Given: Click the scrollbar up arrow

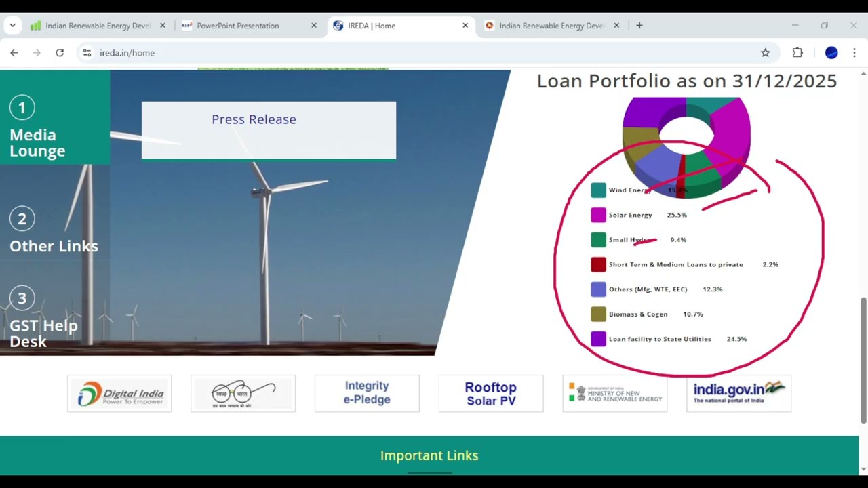Looking at the screenshot, I should coord(863,73).
